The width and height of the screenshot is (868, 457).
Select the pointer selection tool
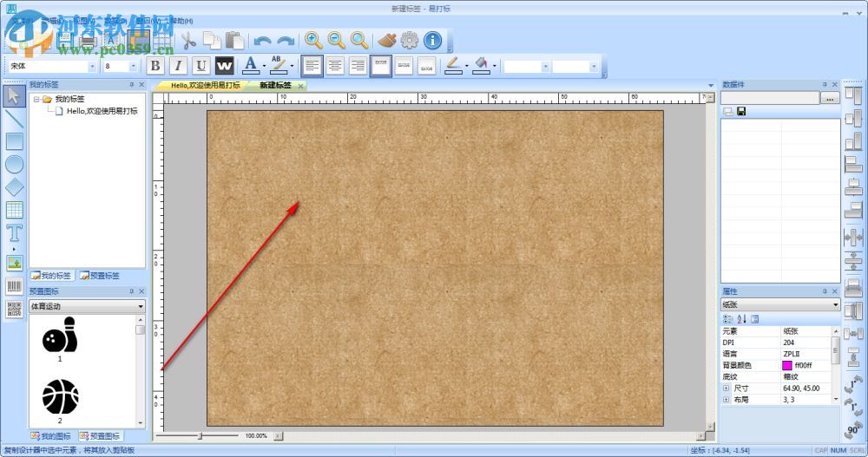tap(15, 95)
